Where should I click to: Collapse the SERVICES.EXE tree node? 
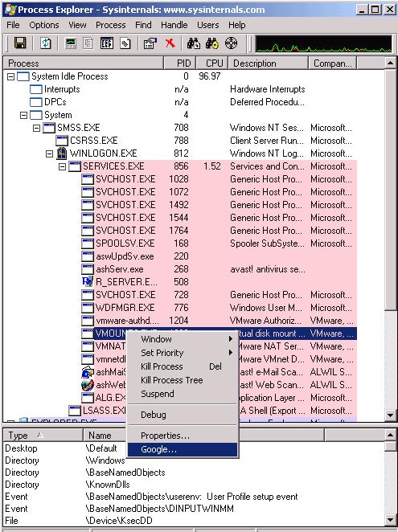[x=62, y=166]
